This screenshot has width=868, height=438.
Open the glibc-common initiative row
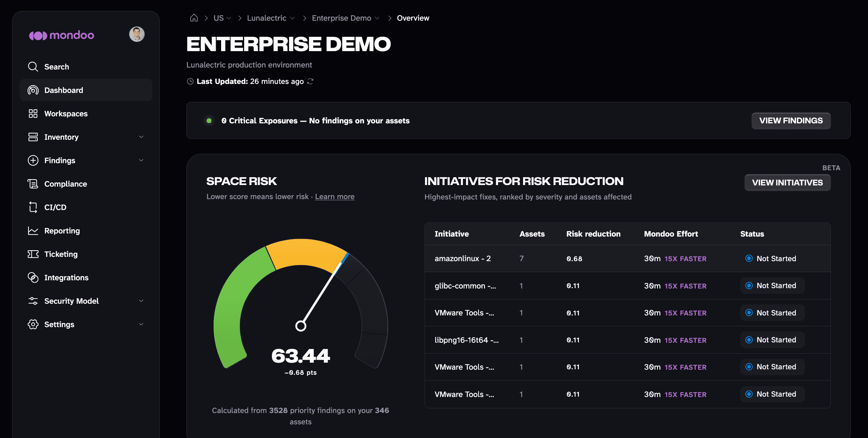[627, 286]
